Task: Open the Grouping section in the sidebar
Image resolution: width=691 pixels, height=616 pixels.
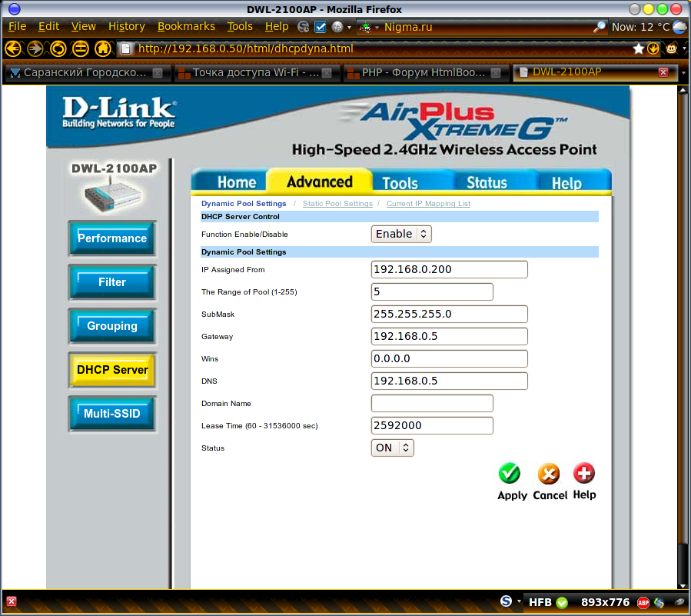Action: (112, 326)
